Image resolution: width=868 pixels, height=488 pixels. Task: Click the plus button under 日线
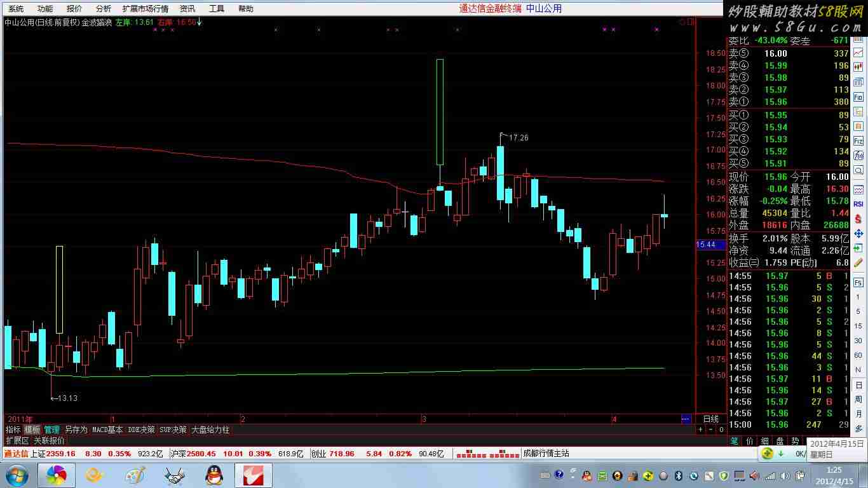tap(701, 430)
